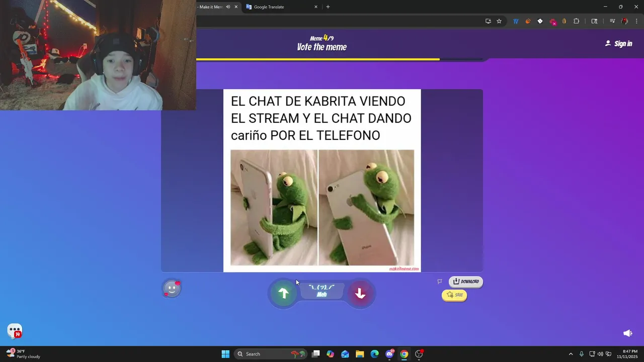
Task: Launch Copilot from the taskbar
Action: pos(330,354)
